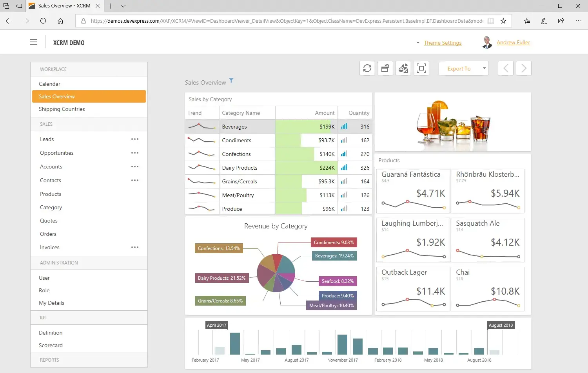Expand the Invoices ellipsis menu
The width and height of the screenshot is (588, 373).
pos(135,247)
